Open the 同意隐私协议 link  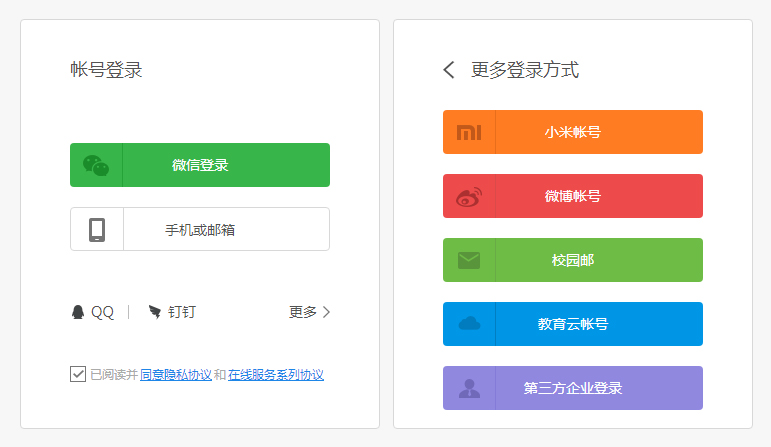point(176,375)
